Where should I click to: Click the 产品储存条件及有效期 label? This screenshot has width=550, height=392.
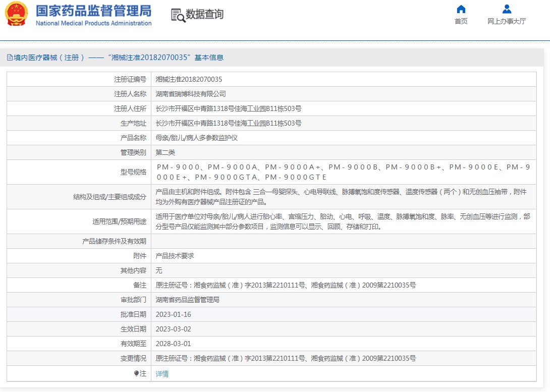(x=115, y=241)
